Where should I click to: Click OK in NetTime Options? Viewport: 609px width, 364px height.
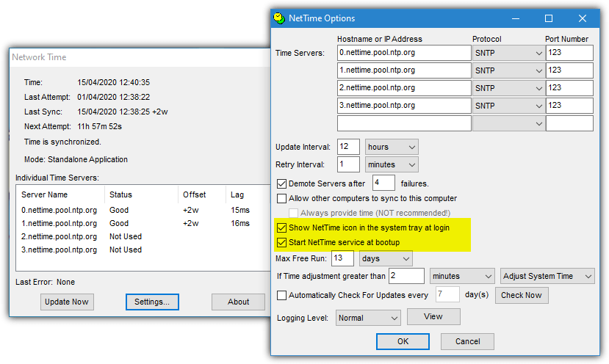(x=403, y=341)
